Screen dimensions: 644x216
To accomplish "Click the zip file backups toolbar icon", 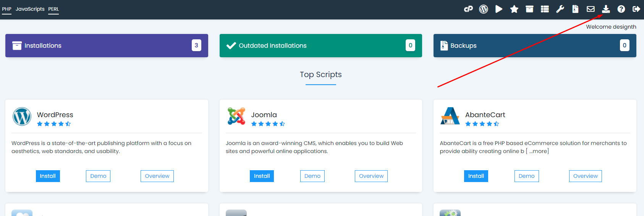I will click(575, 9).
